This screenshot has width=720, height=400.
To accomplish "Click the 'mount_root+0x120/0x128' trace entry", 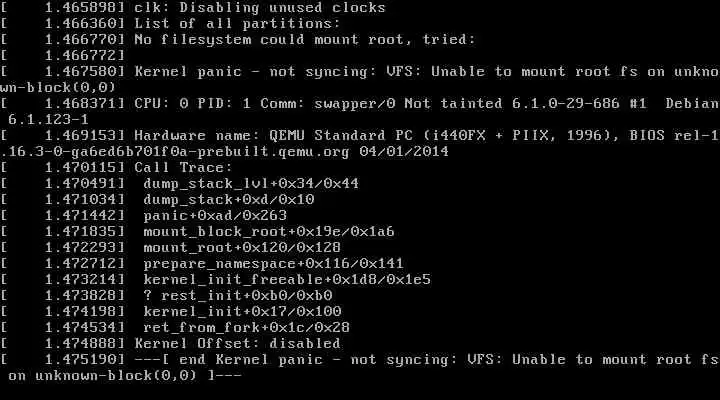I will click(242, 248).
